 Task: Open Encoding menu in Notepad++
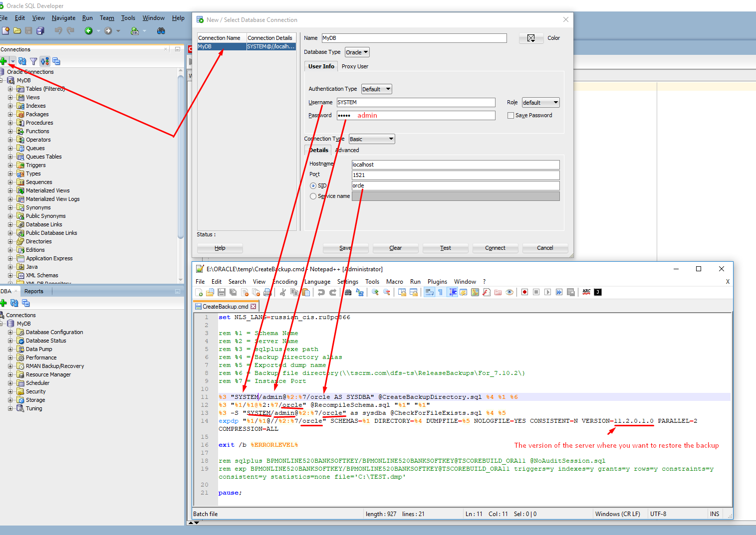point(285,282)
